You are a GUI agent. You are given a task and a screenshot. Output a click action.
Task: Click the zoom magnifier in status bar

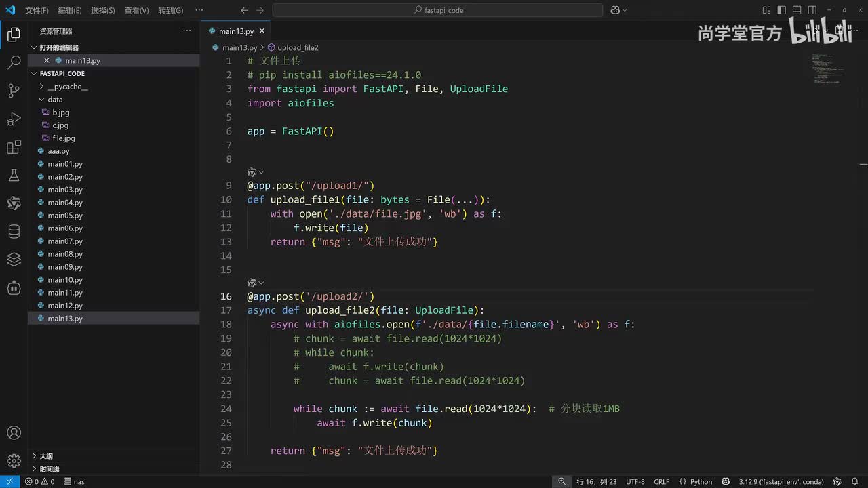click(x=562, y=481)
